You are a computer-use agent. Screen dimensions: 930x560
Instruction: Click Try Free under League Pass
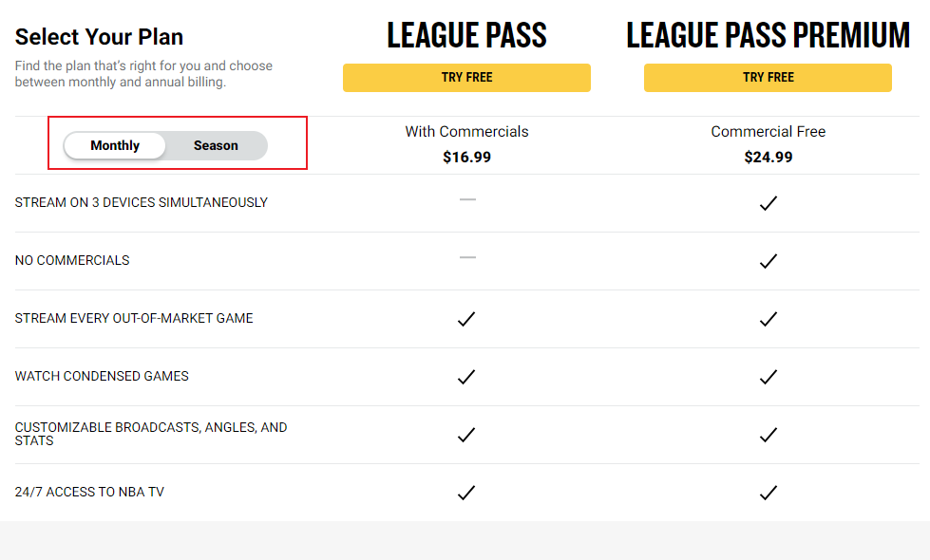click(466, 78)
